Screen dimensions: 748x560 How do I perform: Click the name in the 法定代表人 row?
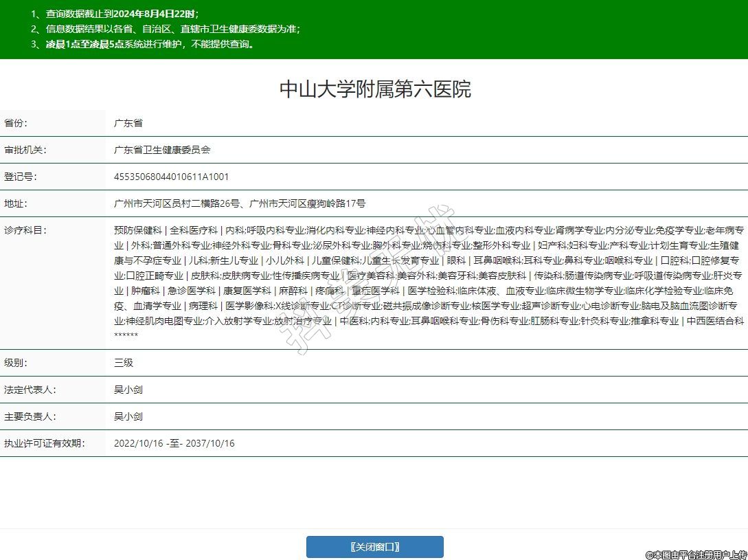[x=128, y=390]
